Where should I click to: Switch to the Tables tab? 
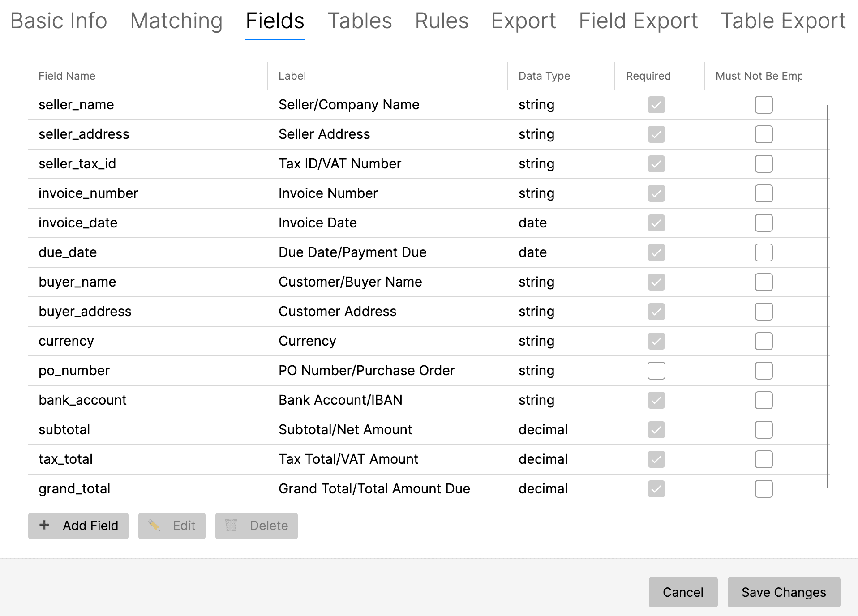click(360, 21)
